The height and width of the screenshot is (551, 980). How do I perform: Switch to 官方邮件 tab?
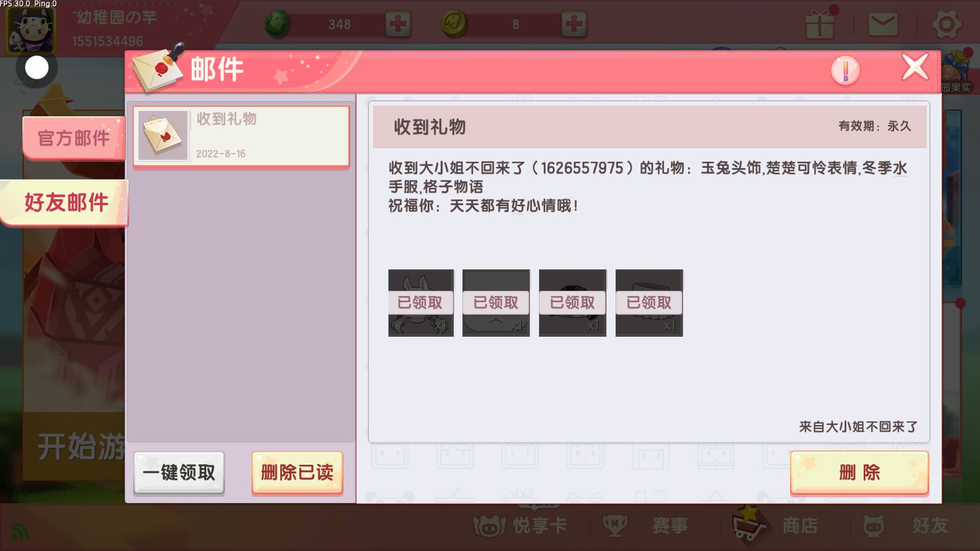point(73,138)
